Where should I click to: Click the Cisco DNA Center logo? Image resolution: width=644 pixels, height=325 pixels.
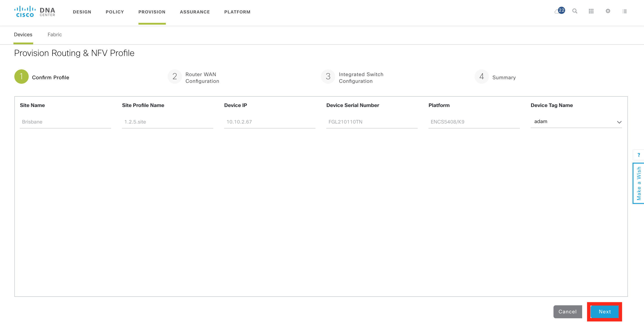[x=35, y=12]
